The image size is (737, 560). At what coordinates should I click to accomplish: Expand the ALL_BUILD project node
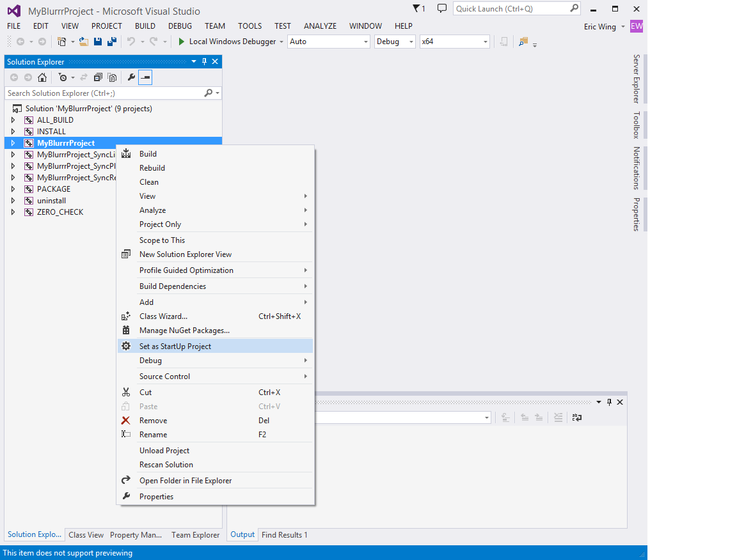pyautogui.click(x=13, y=120)
